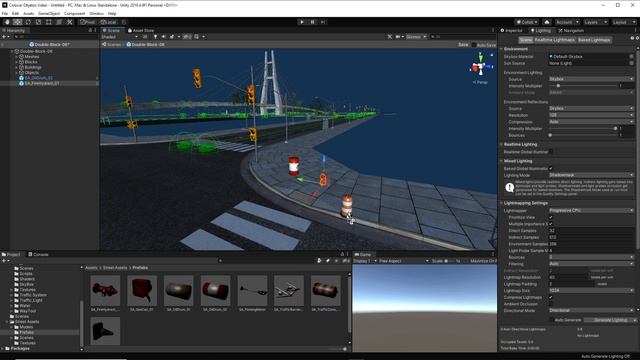The image size is (640, 360).
Task: Toggle the Local/Global handle rotation button
Action: [109, 22]
